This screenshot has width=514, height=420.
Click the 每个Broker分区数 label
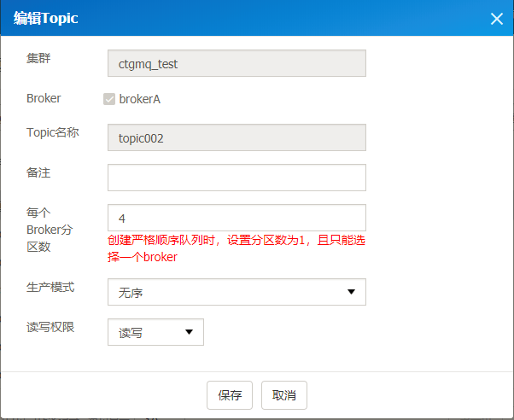coord(50,230)
